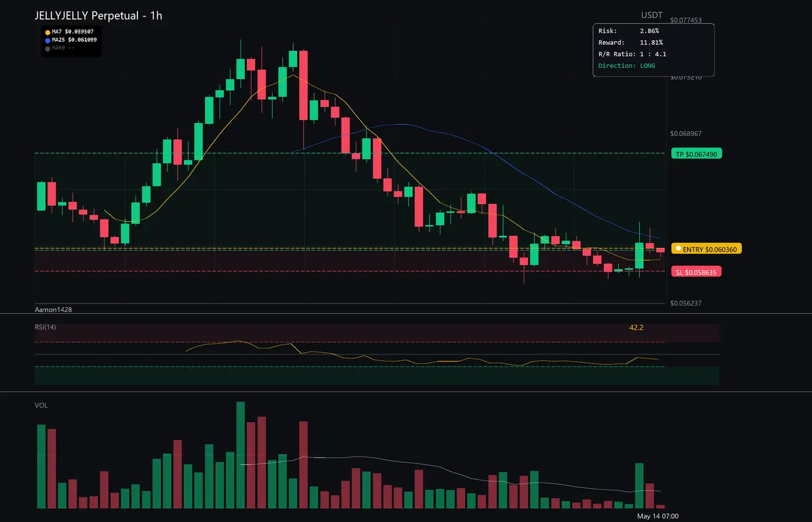
Task: Select the SL $0.058635 price tag
Action: [696, 272]
